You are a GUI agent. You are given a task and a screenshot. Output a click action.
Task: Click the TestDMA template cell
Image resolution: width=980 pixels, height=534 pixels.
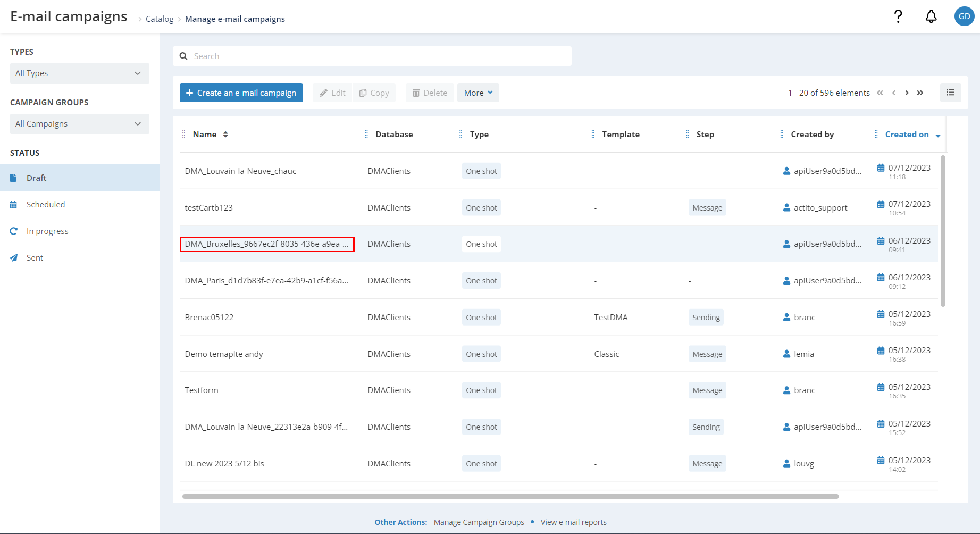[611, 318]
